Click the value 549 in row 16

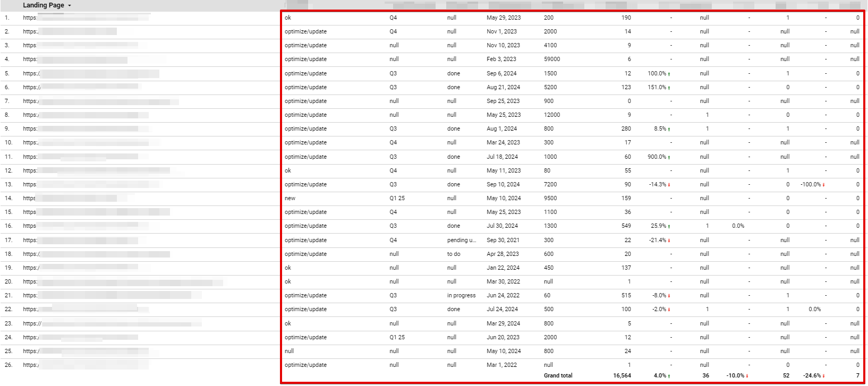(x=626, y=226)
